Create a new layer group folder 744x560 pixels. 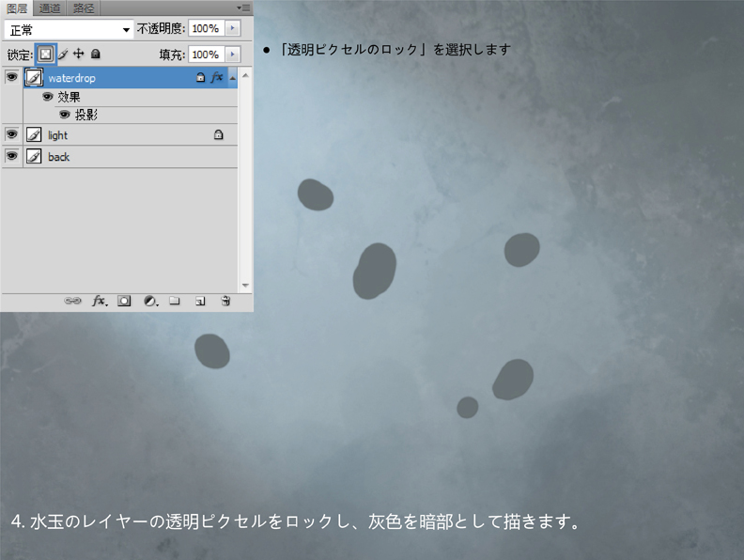click(175, 301)
